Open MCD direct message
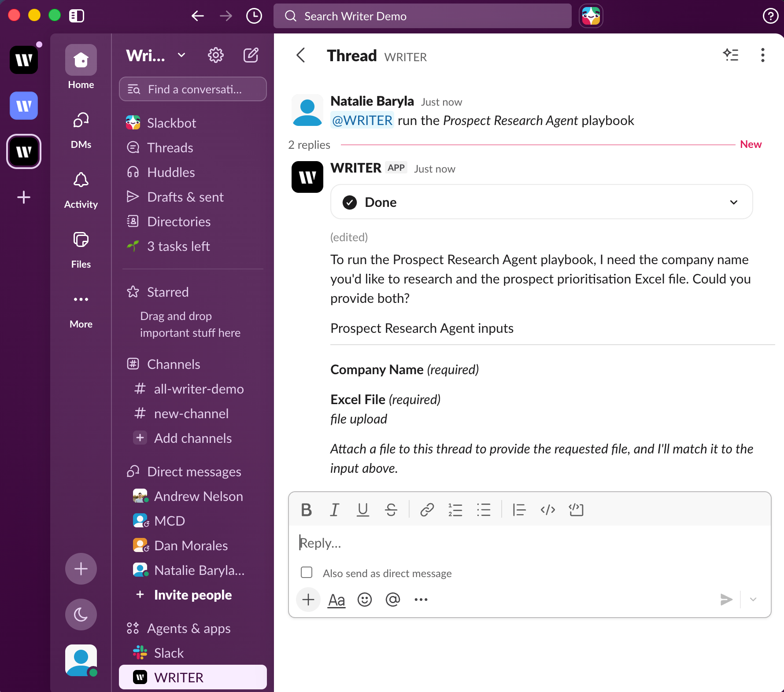Viewport: 784px width, 692px height. 193,521
